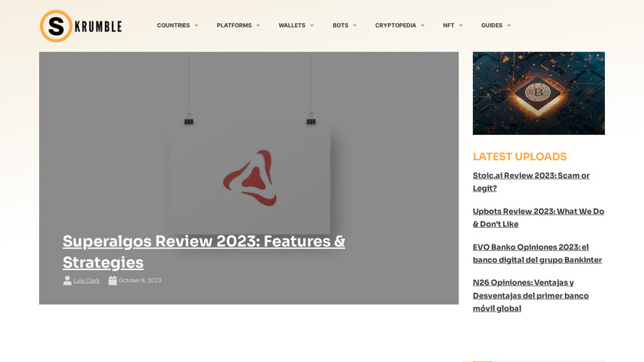
Task: Open N26 Opiniones article link
Action: click(531, 295)
